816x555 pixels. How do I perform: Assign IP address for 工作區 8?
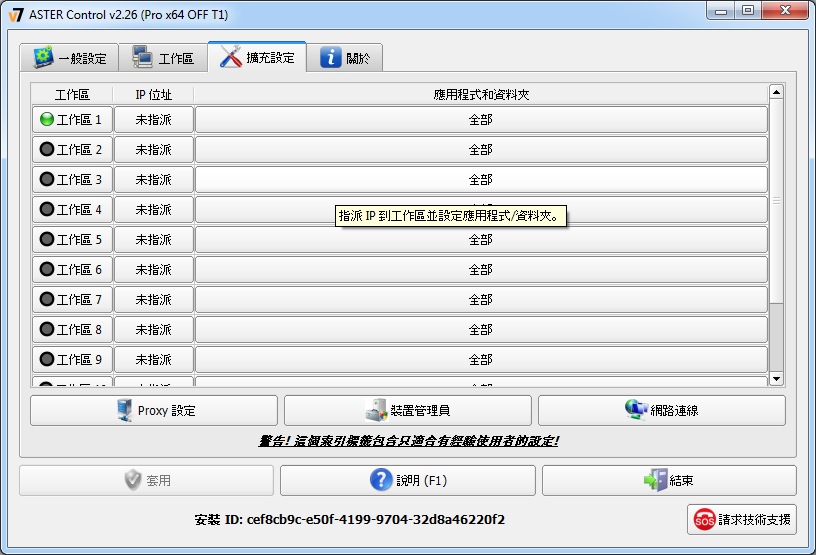154,330
